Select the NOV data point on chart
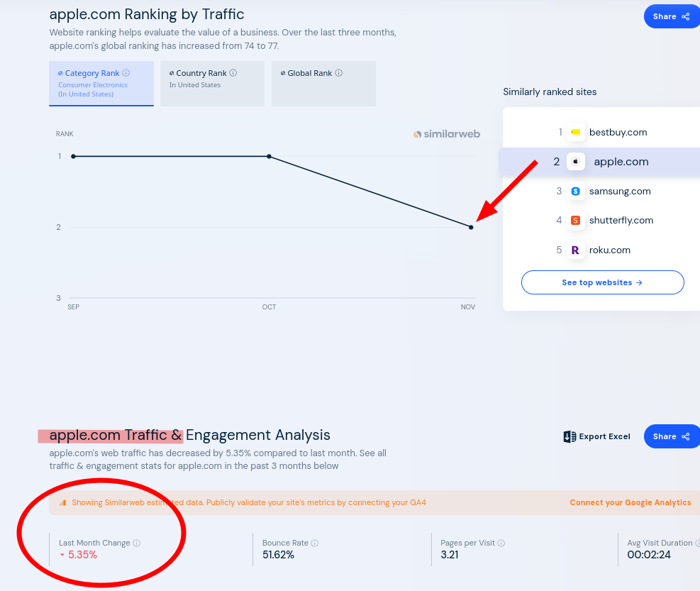Screen dimensions: 700x591 (471, 227)
